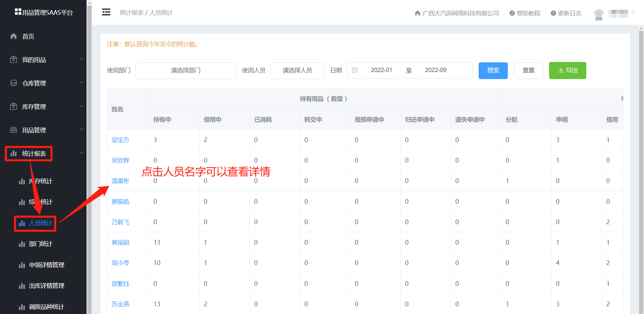Click the bar chart icon beside 统计报表

tap(13, 153)
